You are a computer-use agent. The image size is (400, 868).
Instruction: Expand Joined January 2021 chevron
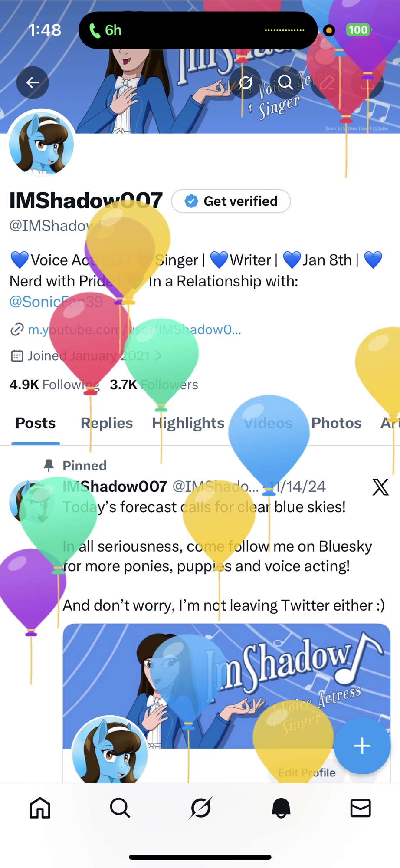158,356
